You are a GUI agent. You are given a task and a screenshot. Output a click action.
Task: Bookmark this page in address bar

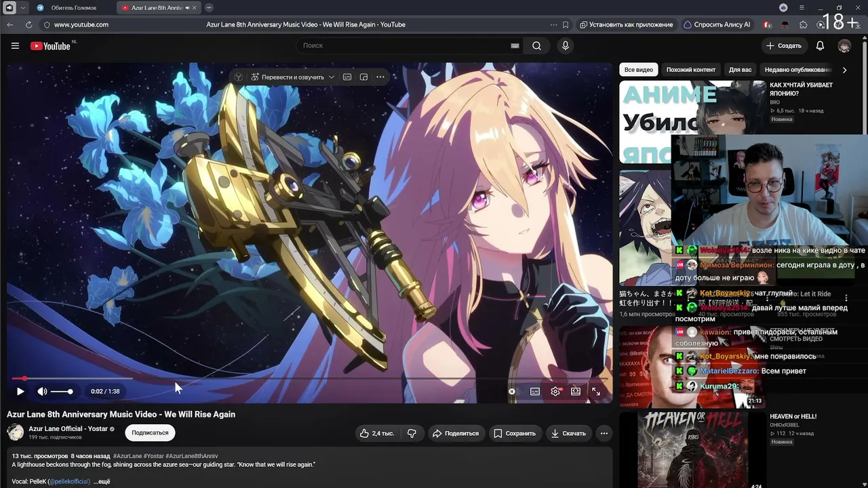(x=566, y=24)
